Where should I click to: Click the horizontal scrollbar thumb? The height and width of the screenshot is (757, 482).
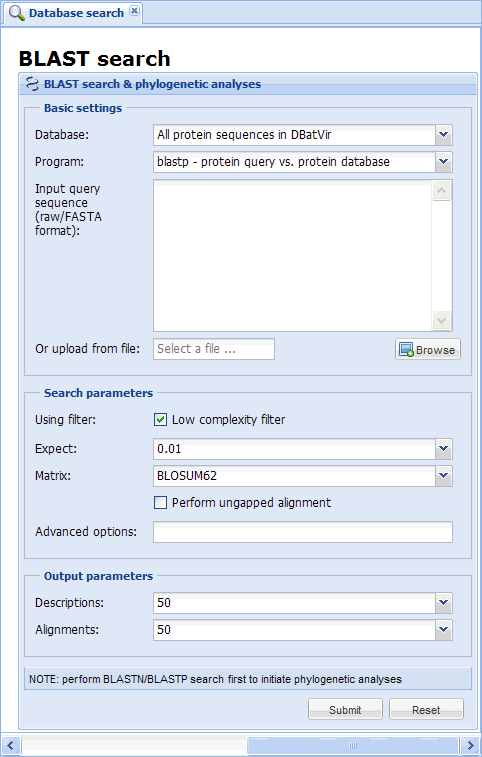(353, 745)
